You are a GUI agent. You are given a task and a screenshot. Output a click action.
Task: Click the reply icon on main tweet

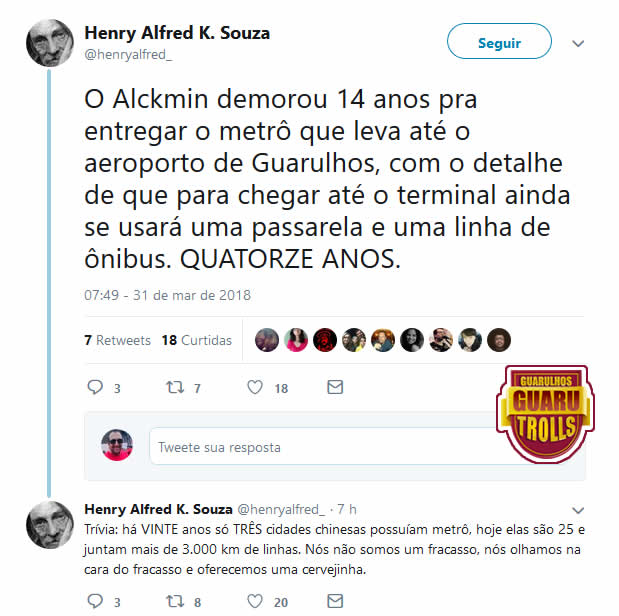tap(95, 387)
